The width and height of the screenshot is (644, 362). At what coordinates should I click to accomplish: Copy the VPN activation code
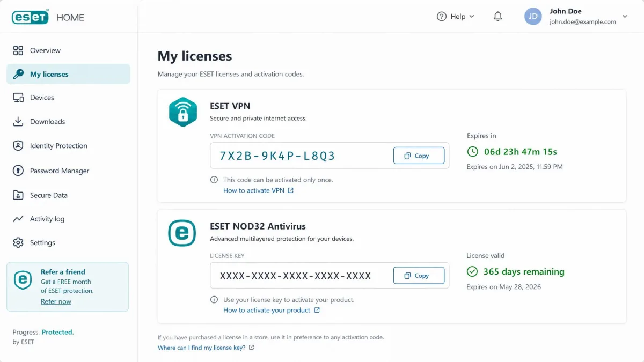(419, 156)
